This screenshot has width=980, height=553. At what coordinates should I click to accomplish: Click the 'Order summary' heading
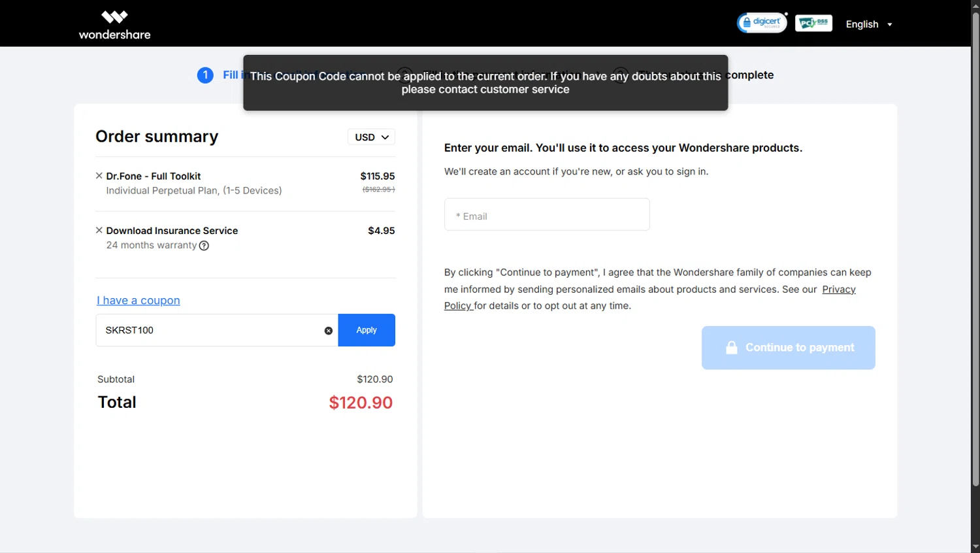click(x=157, y=136)
